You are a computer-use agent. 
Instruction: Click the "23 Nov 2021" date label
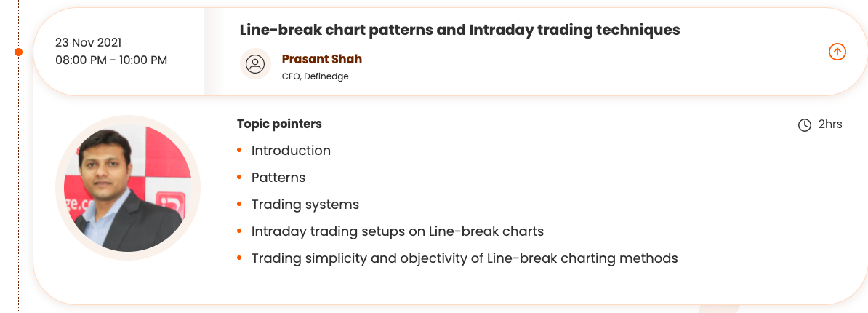(x=88, y=41)
